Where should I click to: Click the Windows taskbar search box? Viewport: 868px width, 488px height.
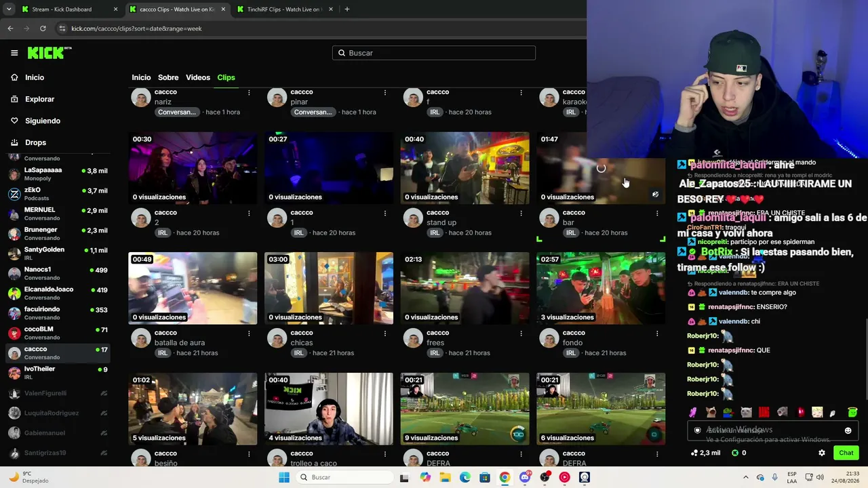coord(346,477)
